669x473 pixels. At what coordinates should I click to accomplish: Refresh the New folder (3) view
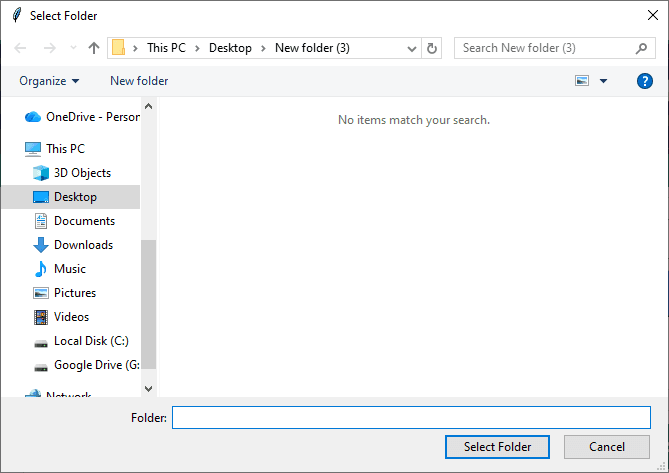point(432,48)
